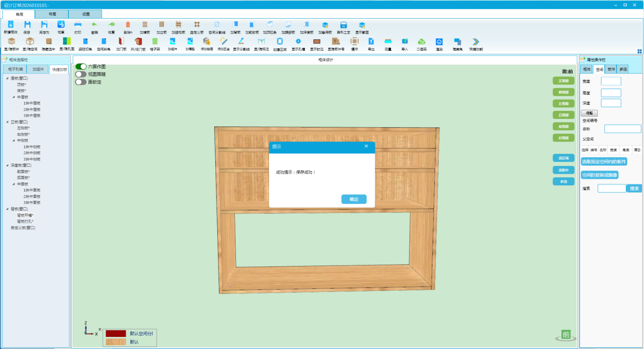The height and width of the screenshot is (349, 644).
Task: Toggle 显/隐板件 board visibility icon
Action: (12, 42)
